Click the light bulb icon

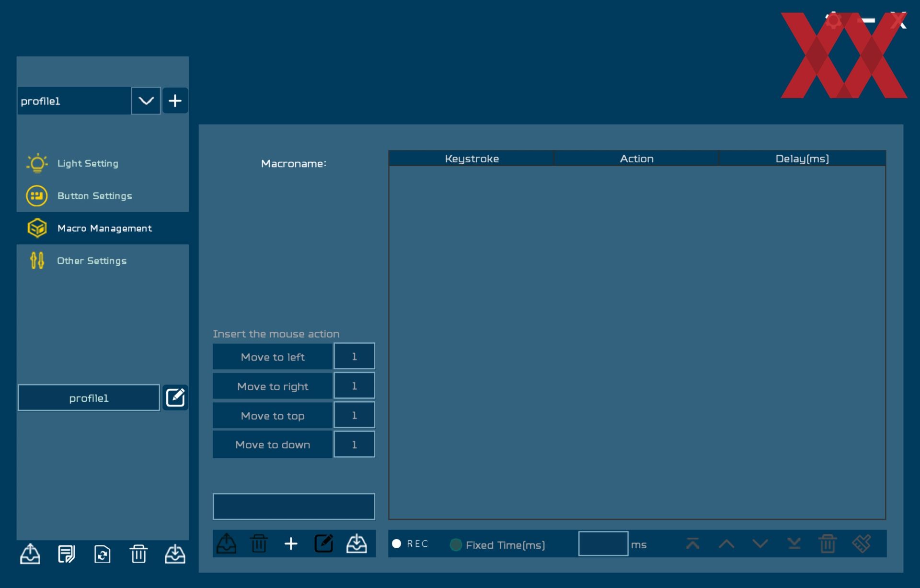[x=37, y=163]
